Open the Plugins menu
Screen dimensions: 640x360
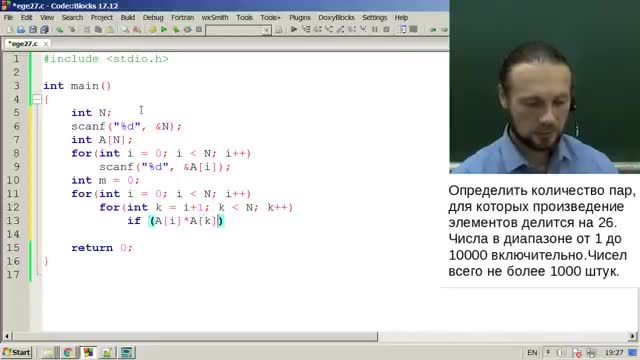(x=300, y=18)
